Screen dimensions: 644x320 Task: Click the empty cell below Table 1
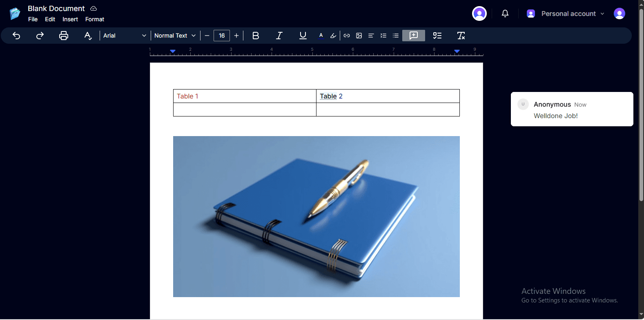(245, 110)
